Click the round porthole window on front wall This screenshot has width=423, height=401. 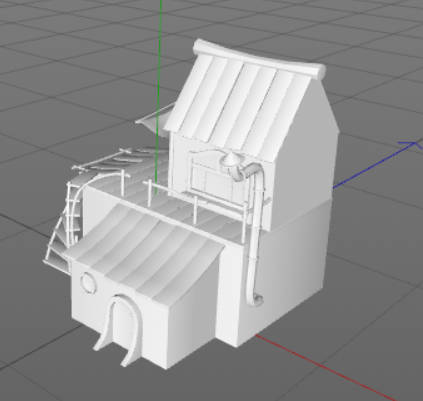pyautogui.click(x=88, y=283)
